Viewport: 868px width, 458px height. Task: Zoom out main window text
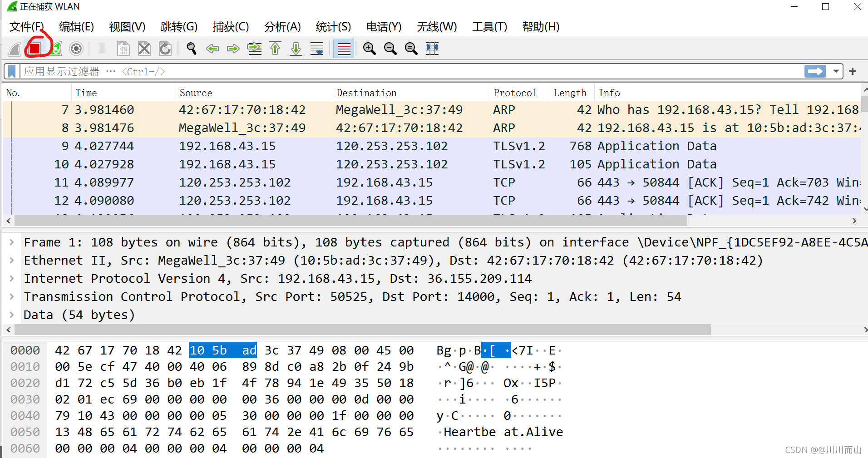(390, 49)
